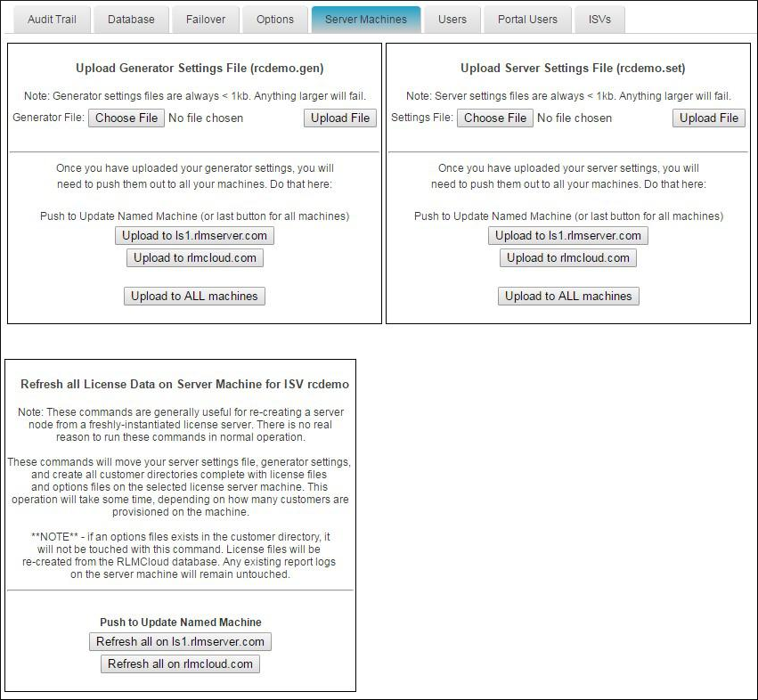This screenshot has height=700, width=758.
Task: Choose a generator settings file to upload
Action: [x=126, y=117]
